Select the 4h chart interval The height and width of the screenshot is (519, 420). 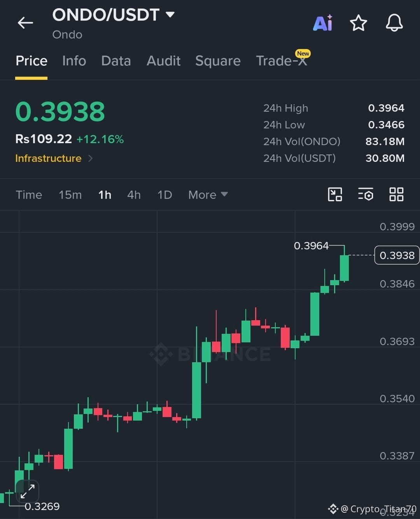tap(134, 195)
